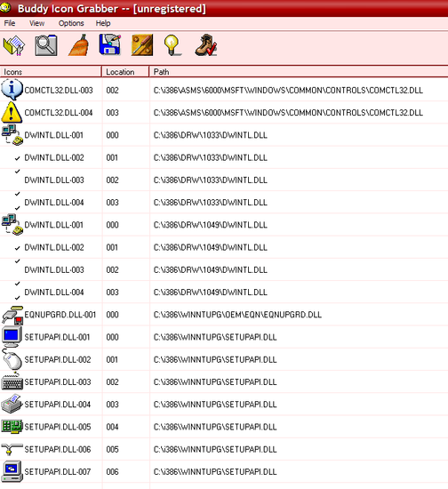Viewport: 448px width, 489px height.
Task: Click the magnifying glass search icon
Action: tap(46, 45)
